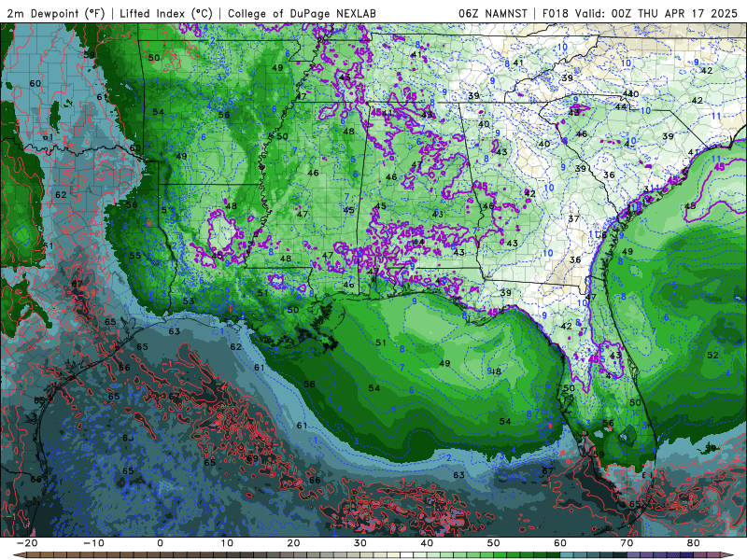Click the '60' color scale label
Screen dimensions: 747x560
click(x=560, y=543)
